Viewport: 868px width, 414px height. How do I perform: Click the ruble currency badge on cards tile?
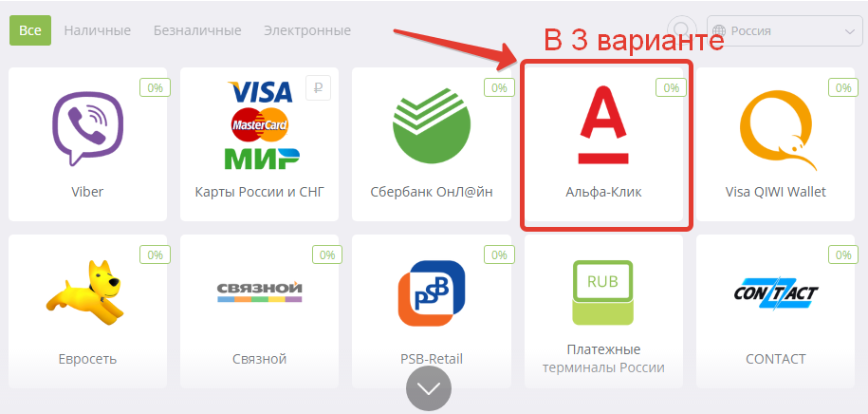319,88
